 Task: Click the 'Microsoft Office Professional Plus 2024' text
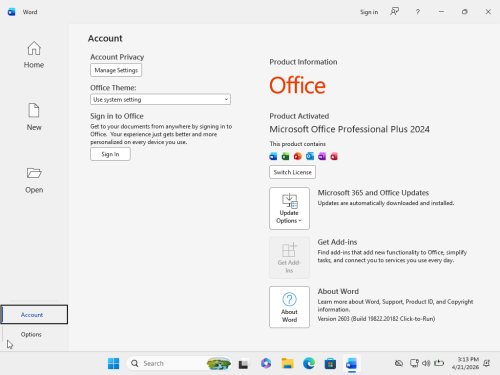[349, 129]
